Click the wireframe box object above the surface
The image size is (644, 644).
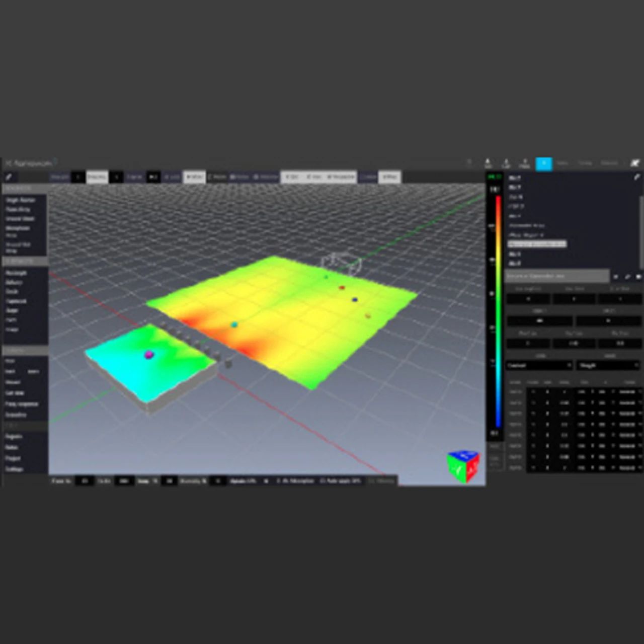click(x=341, y=262)
